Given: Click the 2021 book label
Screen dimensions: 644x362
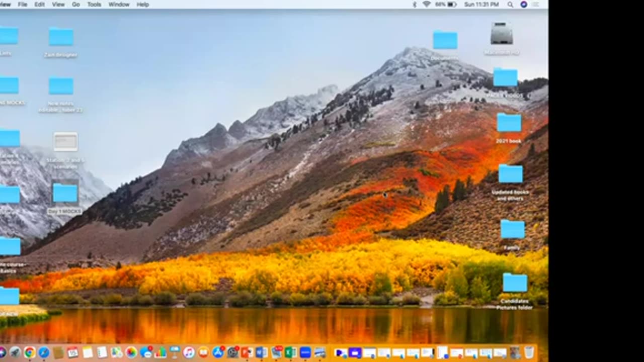Looking at the screenshot, I should pos(509,141).
